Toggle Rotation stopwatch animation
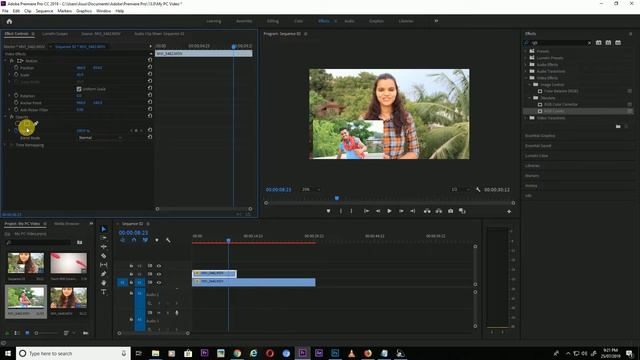Image resolution: width=640 pixels, height=360 pixels. 16,96
